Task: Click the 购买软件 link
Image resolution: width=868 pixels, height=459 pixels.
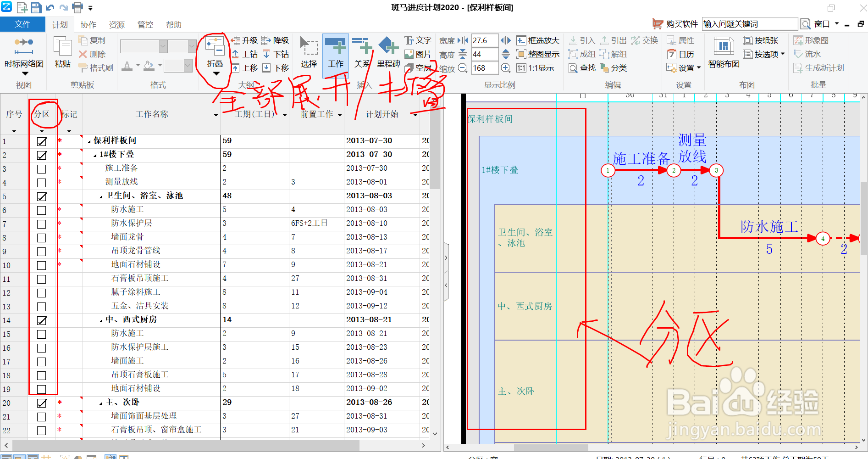Action: point(675,24)
